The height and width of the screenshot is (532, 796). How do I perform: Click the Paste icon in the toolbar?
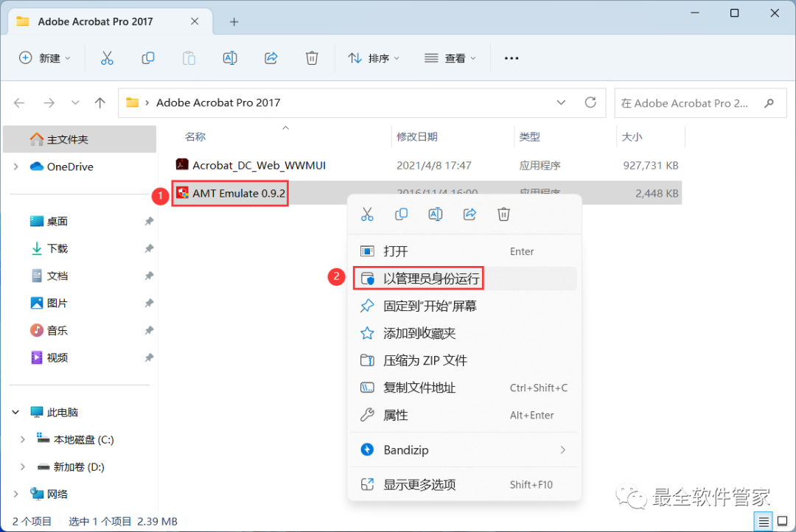click(189, 58)
